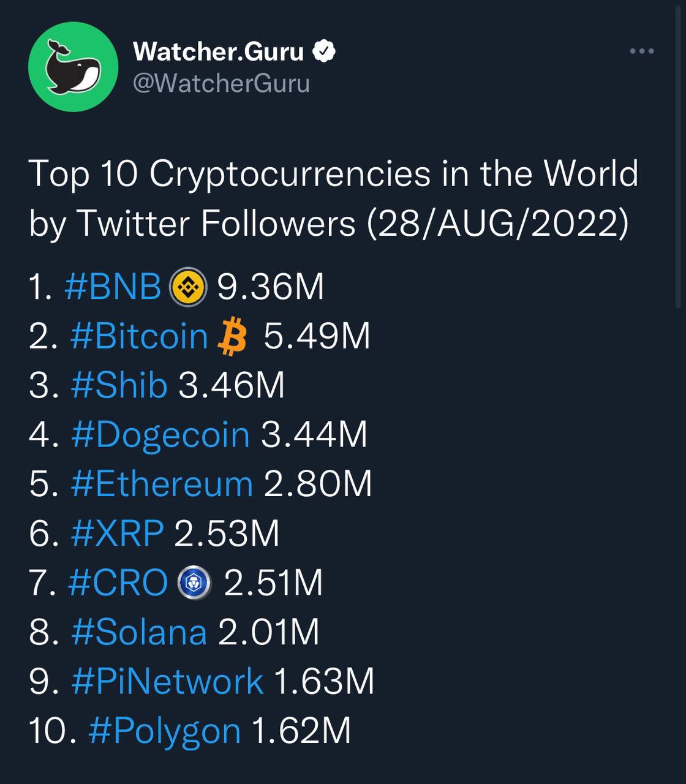
Task: Click the CRO coin logo emoji
Action: pyautogui.click(x=194, y=583)
